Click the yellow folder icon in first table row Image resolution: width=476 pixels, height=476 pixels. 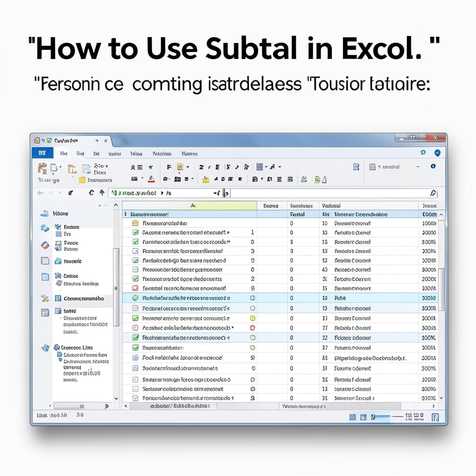[135, 223]
